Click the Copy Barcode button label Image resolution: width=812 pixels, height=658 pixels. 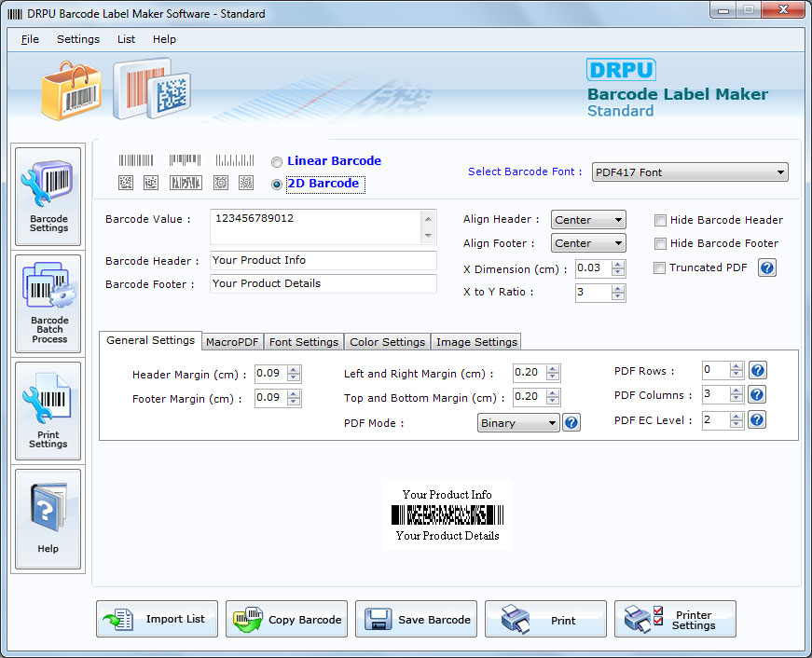(305, 620)
